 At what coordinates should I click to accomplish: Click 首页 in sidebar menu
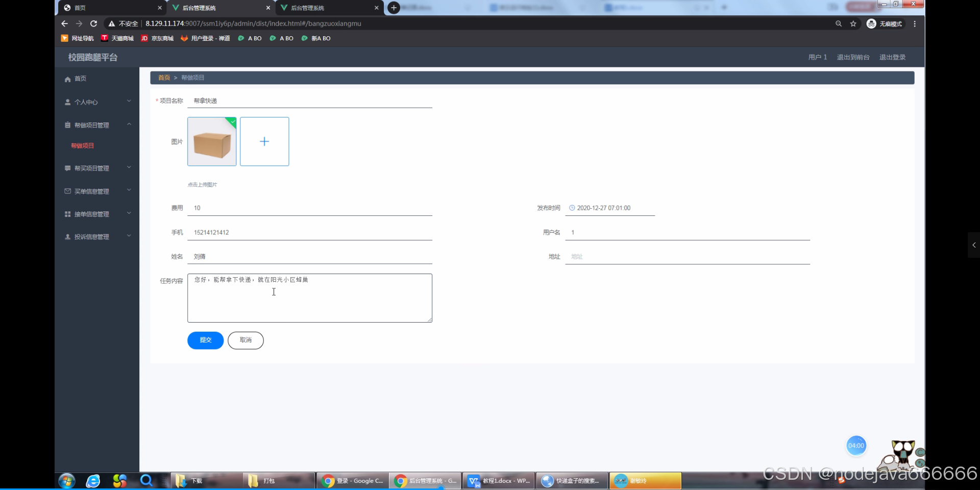click(x=80, y=79)
